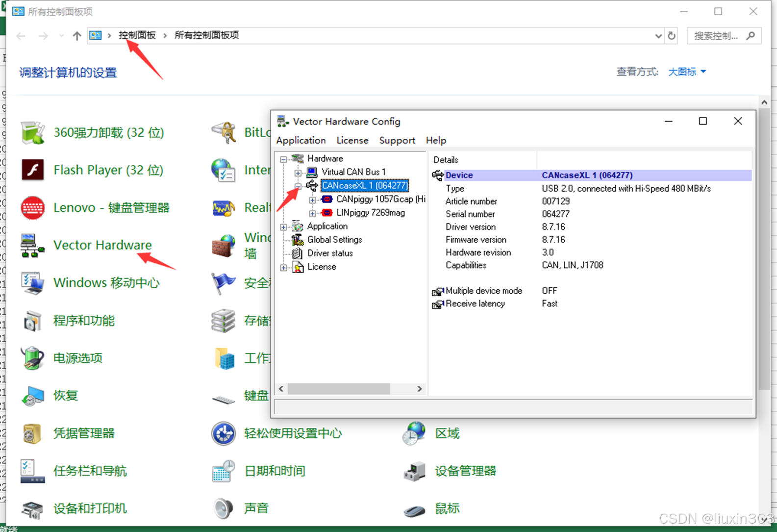Viewport: 777px width, 532px height.
Task: Open 设备管理器 icon
Action: (x=414, y=471)
